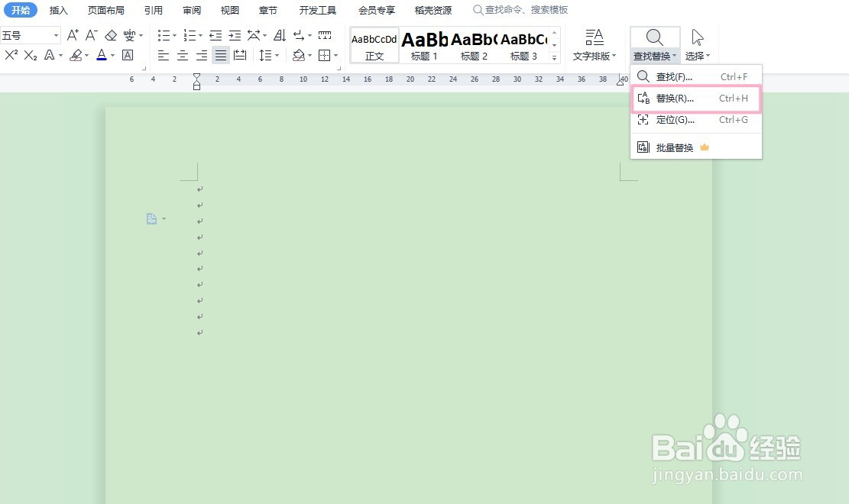Image resolution: width=849 pixels, height=504 pixels.
Task: Open the 开发工具 tab
Action: (318, 10)
